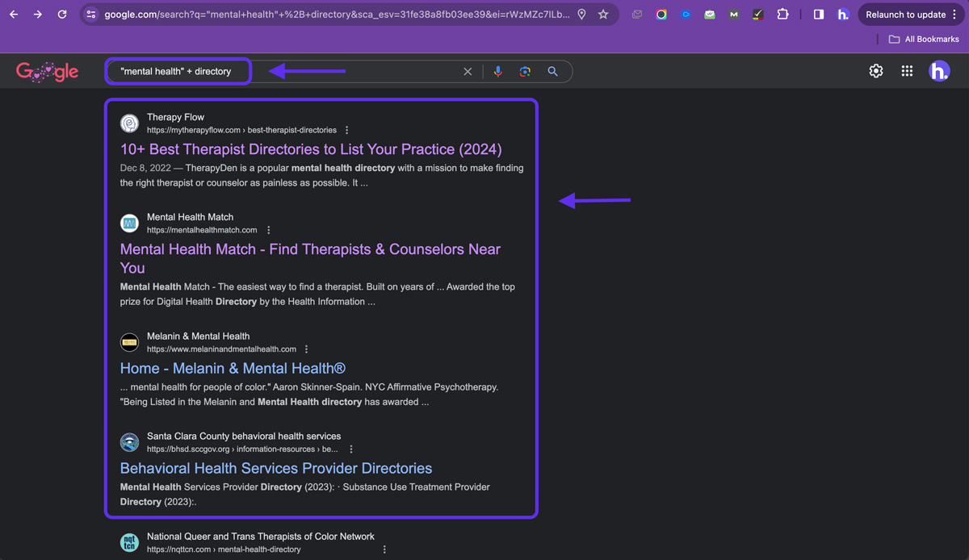
Task: Reload the Google search page
Action: pos(62,15)
